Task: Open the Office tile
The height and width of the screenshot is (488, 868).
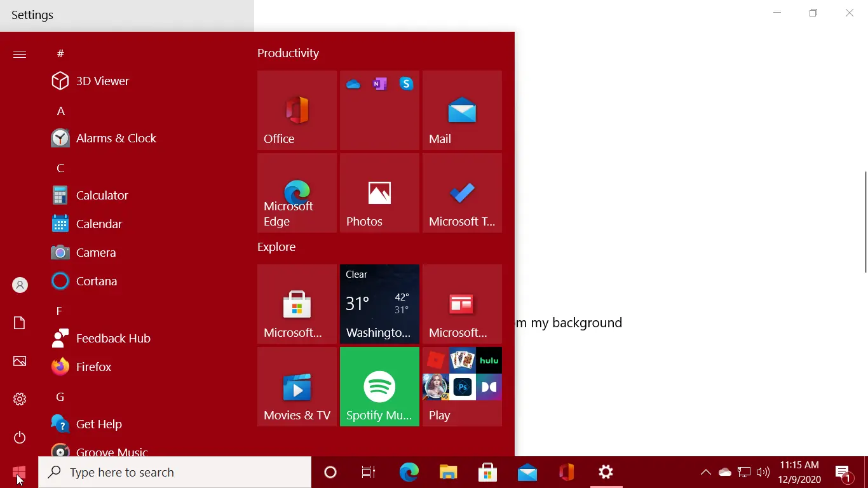Action: point(297,110)
